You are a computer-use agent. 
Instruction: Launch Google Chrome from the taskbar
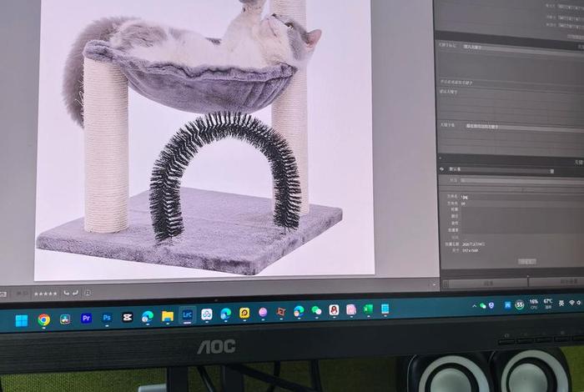(43, 319)
